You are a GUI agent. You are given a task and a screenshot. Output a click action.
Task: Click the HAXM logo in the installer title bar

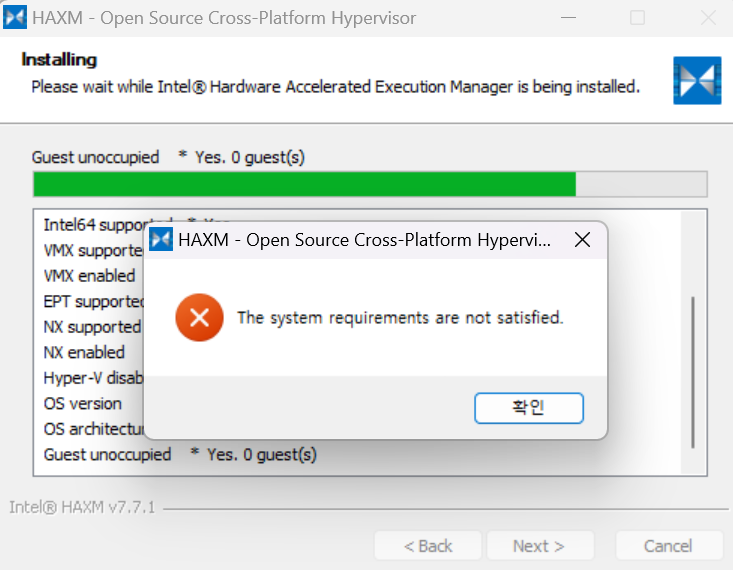(x=14, y=17)
